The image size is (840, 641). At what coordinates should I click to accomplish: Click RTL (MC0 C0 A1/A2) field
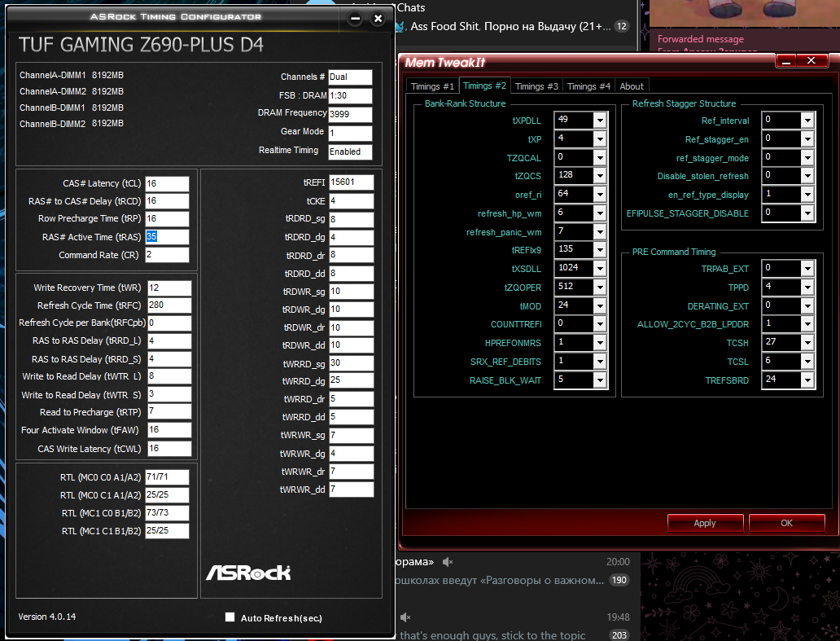(167, 477)
